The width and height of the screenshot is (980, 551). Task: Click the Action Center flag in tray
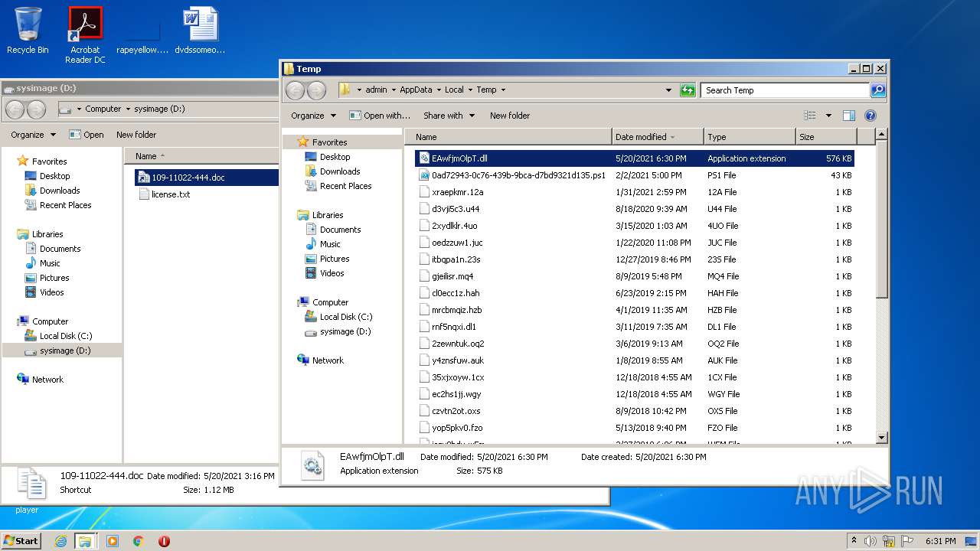tap(907, 541)
